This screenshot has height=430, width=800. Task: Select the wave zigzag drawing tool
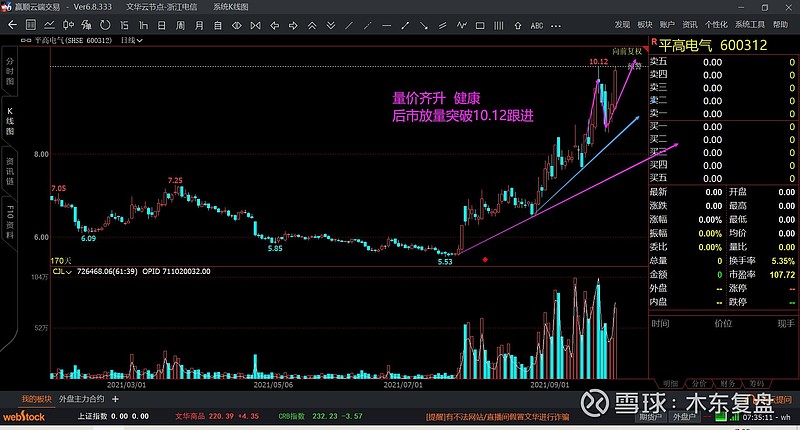(x=462, y=25)
